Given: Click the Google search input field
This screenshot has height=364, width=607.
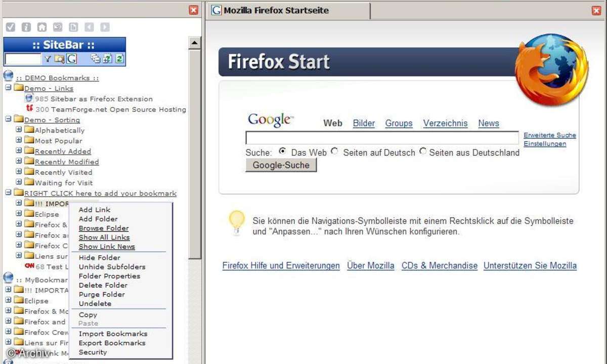Looking at the screenshot, I should (x=382, y=138).
